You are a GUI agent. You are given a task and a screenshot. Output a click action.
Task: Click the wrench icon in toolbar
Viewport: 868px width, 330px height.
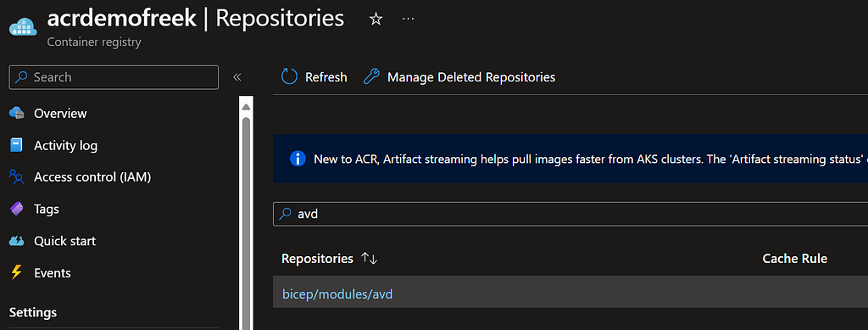(371, 77)
